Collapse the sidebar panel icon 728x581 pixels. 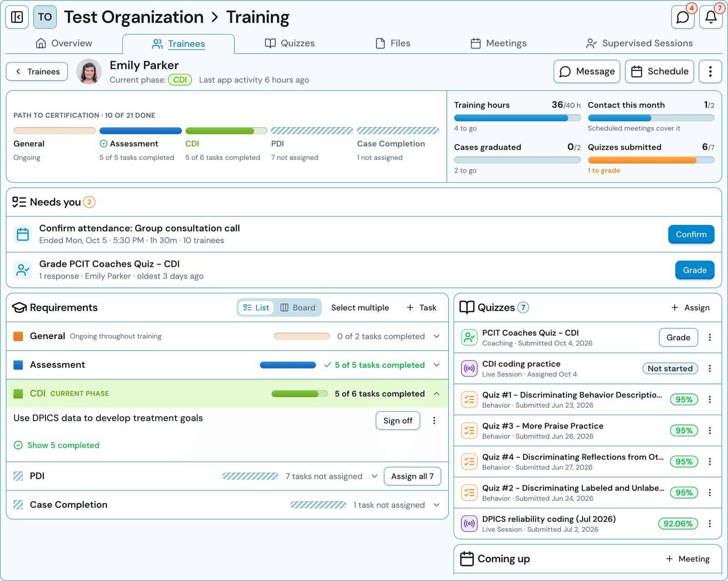pos(17,17)
